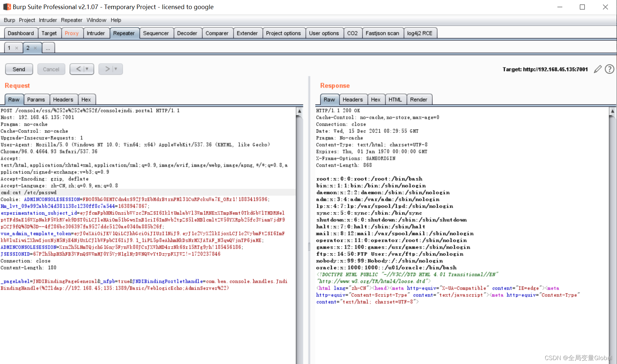This screenshot has width=617, height=364.
Task: Open the help question mark icon
Action: pyautogui.click(x=610, y=69)
